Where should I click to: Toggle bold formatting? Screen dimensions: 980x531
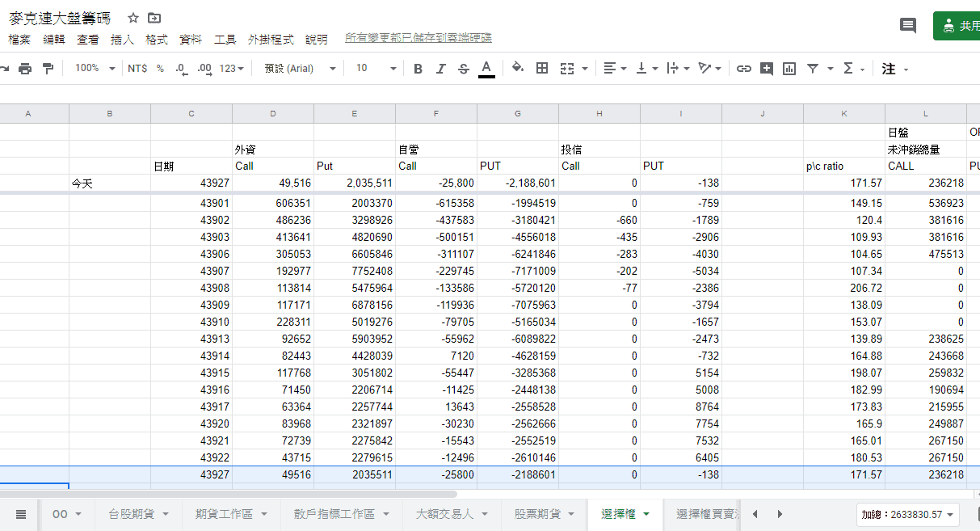418,69
